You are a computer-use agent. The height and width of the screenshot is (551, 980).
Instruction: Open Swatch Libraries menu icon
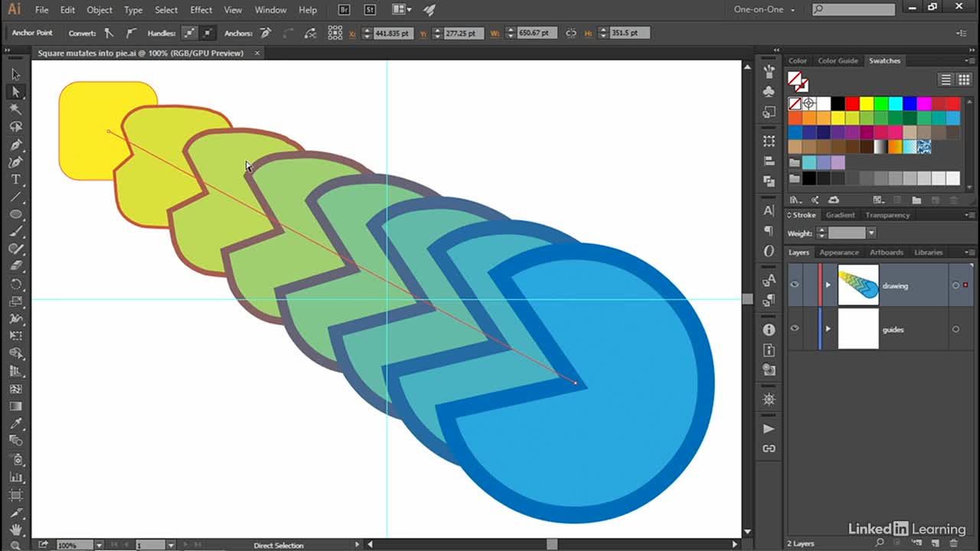795,200
